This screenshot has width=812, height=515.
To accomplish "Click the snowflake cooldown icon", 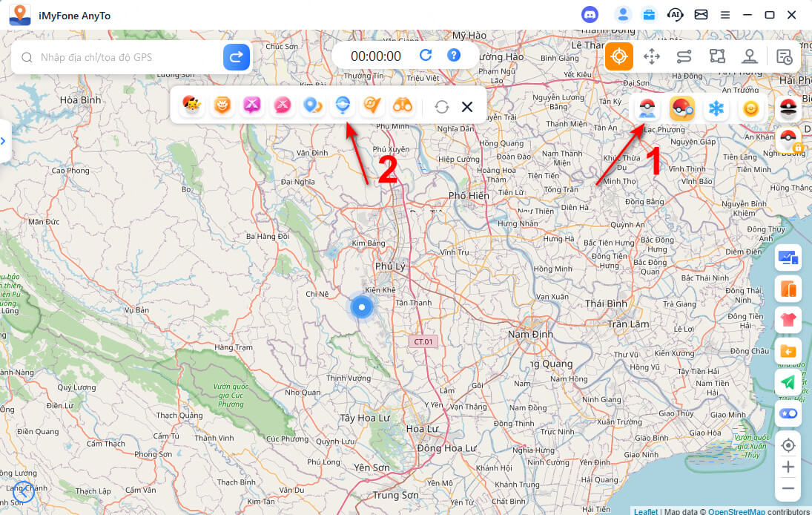I will [716, 109].
